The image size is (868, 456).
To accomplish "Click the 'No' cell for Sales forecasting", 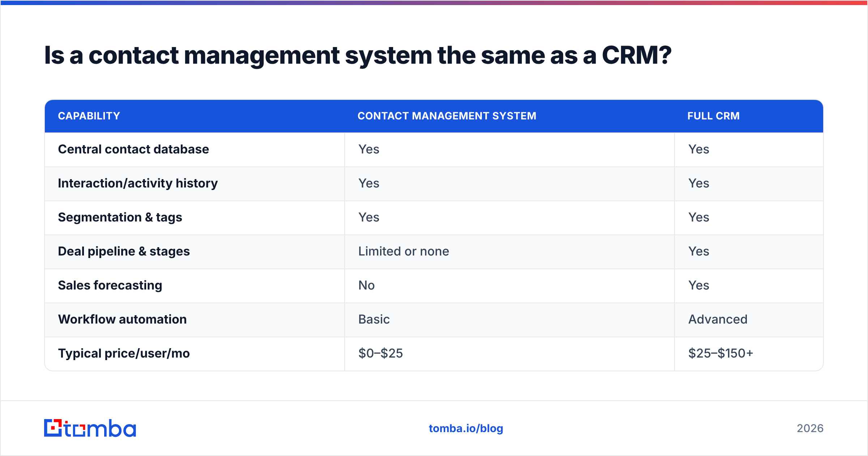I will tap(366, 285).
